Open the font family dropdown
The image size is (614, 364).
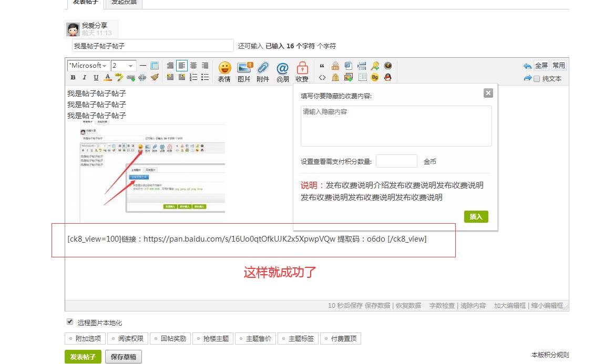click(x=88, y=66)
